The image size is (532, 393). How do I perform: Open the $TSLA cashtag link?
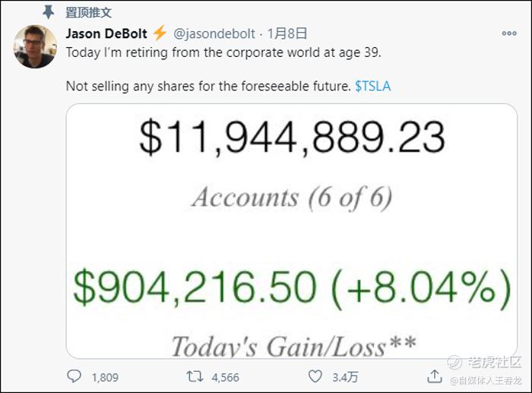tap(373, 86)
